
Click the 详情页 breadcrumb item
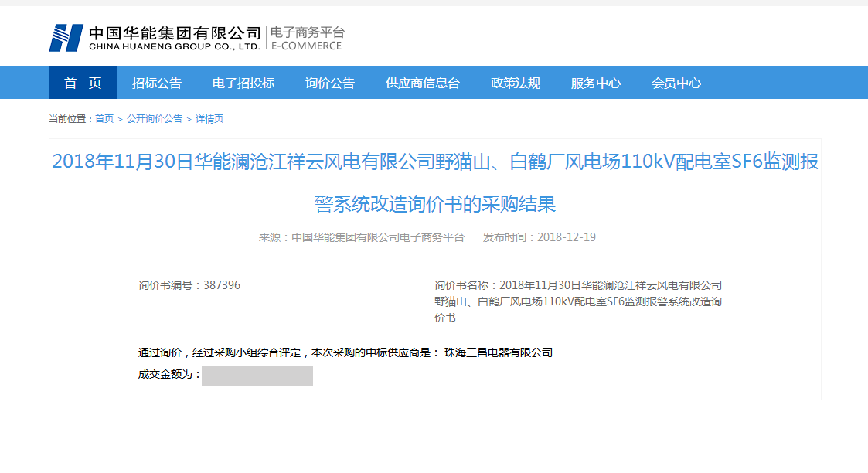coord(209,119)
